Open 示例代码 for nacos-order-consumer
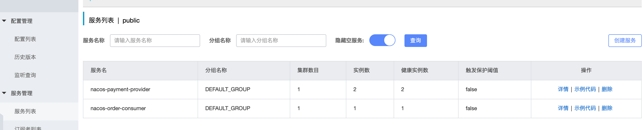This screenshot has height=130, width=644. click(x=585, y=108)
